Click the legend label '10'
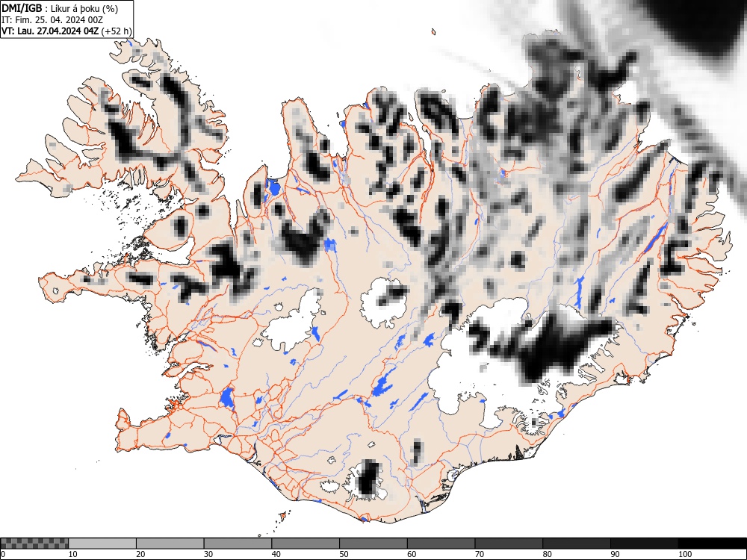 click(73, 554)
